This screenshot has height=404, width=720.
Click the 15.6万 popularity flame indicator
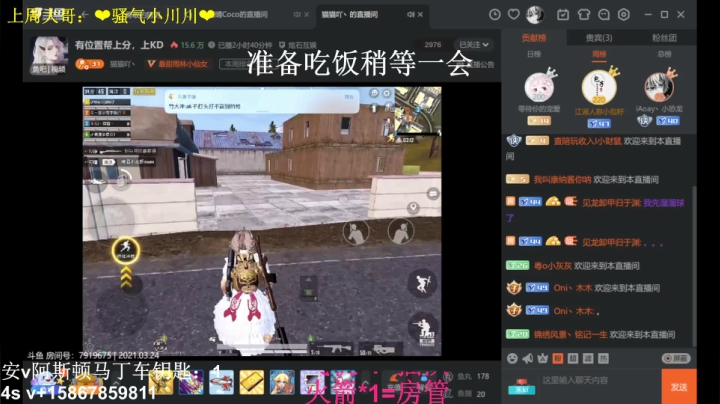tap(187, 45)
